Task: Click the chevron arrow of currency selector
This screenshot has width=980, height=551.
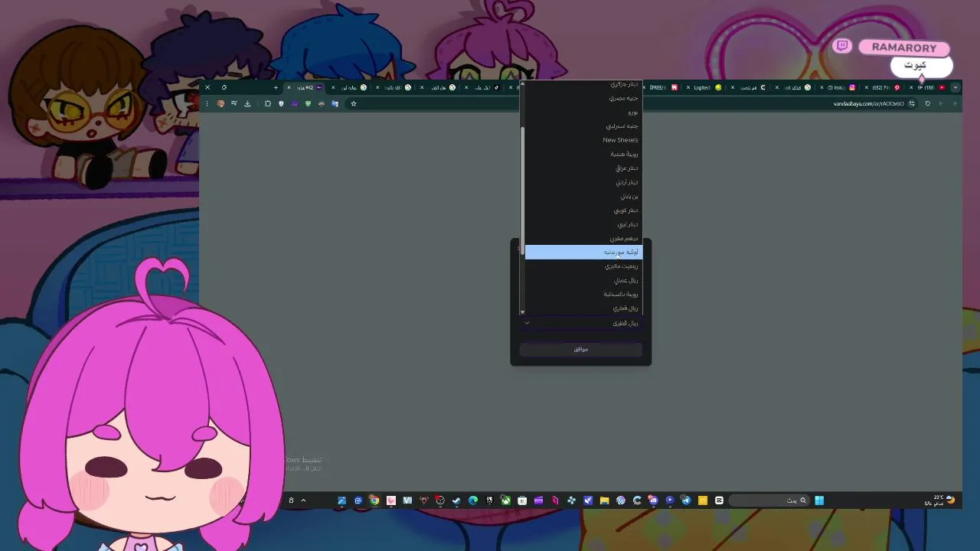Action: coord(527,323)
